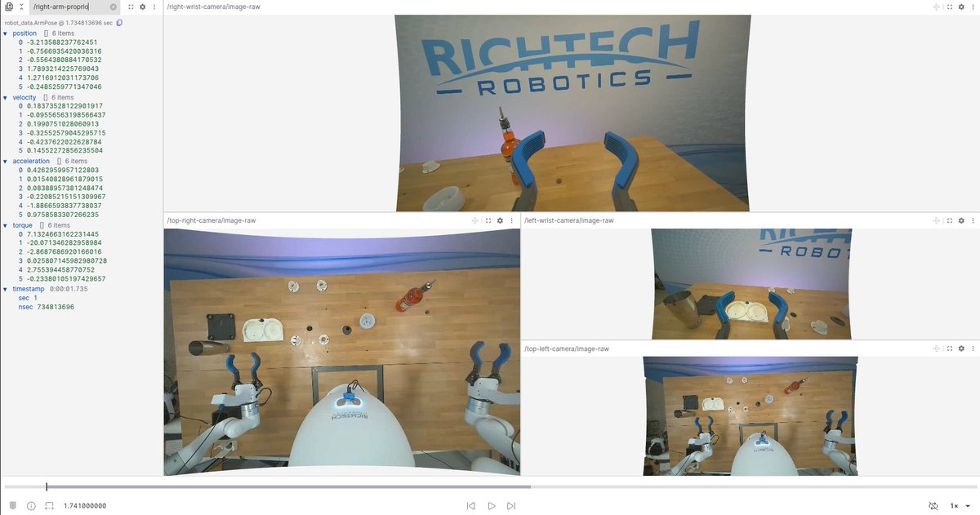Screen dimensions: 980x515
Task: Fullscreen the top-right-camera panel
Action: pos(488,220)
